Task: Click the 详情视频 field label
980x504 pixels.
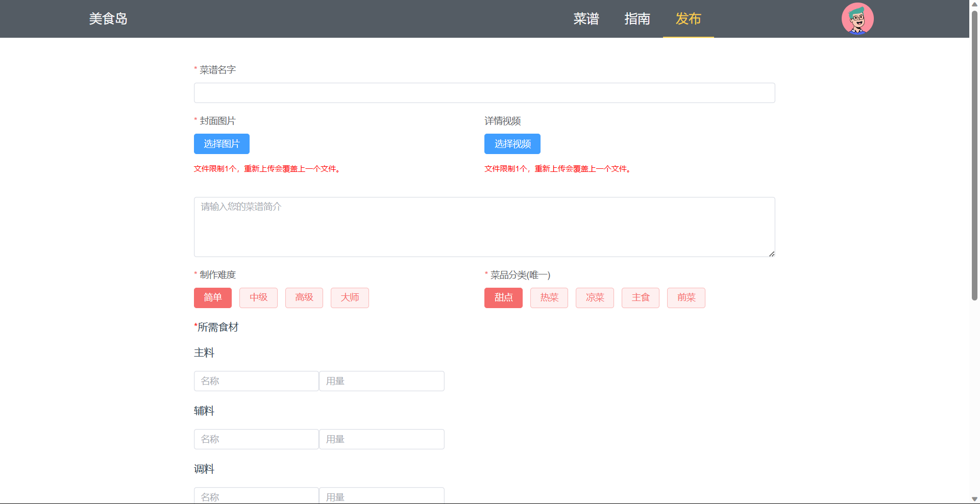Action: point(503,121)
